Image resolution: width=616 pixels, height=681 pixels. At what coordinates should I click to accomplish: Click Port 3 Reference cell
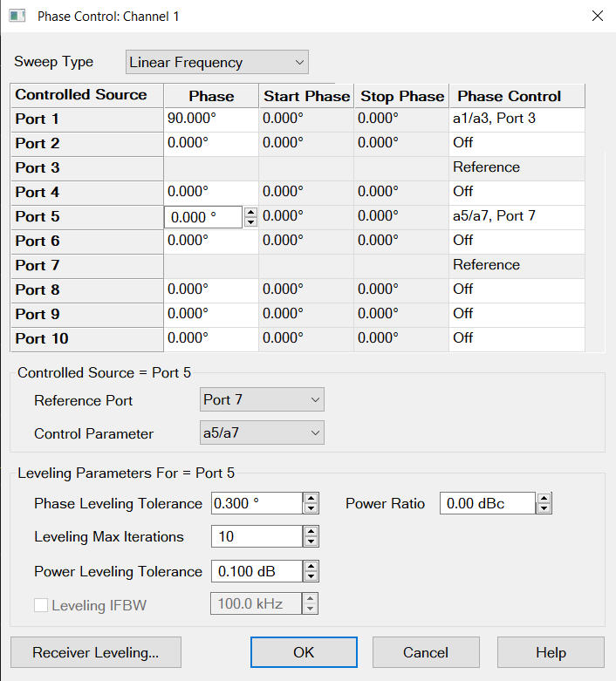[x=517, y=168]
